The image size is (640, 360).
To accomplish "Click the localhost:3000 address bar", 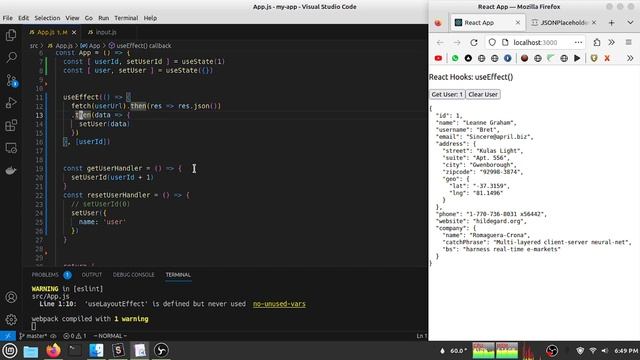I will pyautogui.click(x=536, y=42).
